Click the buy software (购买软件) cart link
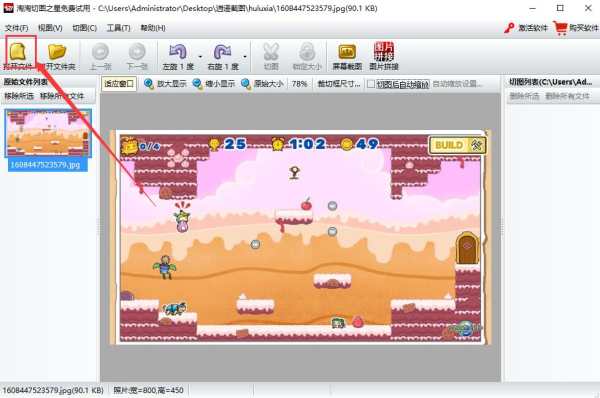600x398 pixels. [x=576, y=28]
